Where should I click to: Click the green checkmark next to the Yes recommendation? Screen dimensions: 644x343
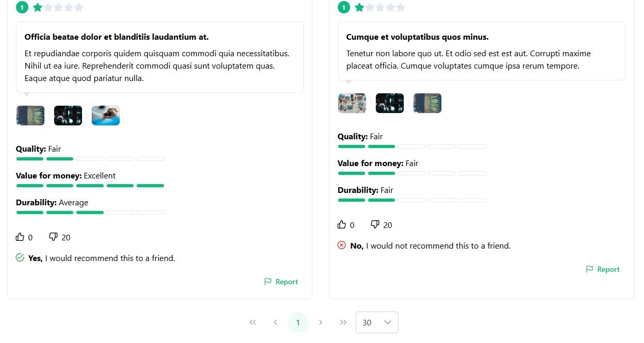point(20,257)
